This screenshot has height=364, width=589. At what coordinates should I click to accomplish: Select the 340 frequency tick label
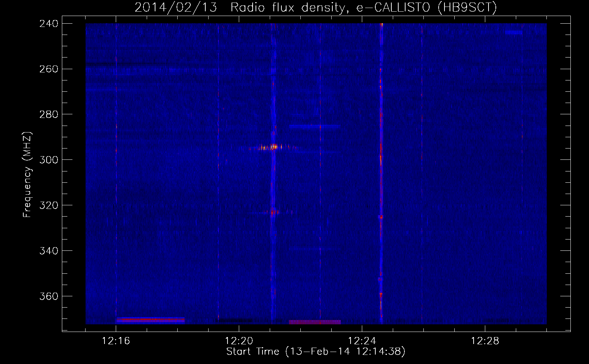49,251
